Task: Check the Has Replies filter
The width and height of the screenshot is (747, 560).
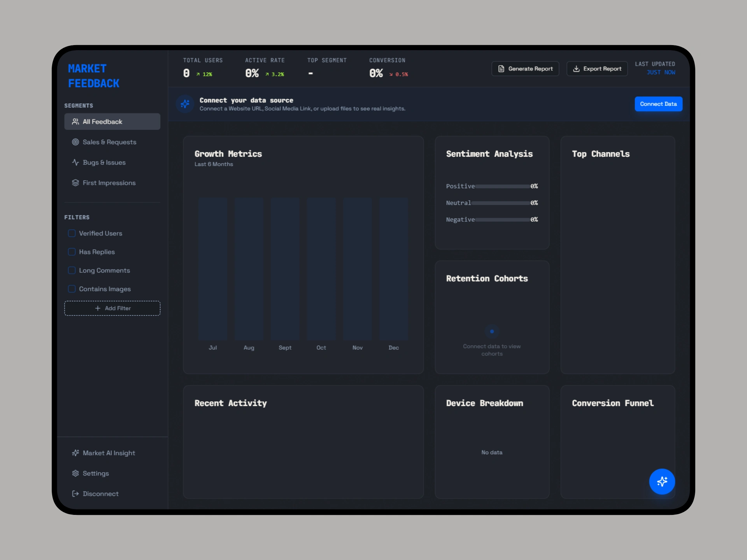Action: pyautogui.click(x=72, y=252)
